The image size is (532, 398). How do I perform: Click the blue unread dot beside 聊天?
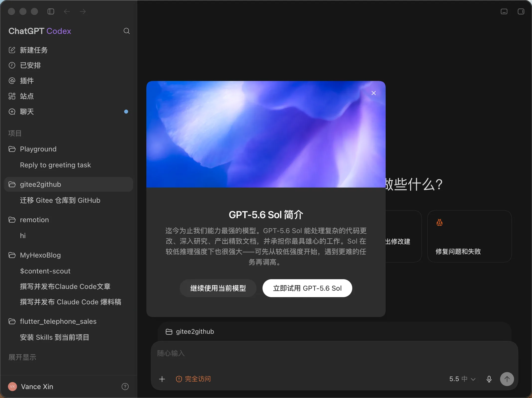click(126, 112)
